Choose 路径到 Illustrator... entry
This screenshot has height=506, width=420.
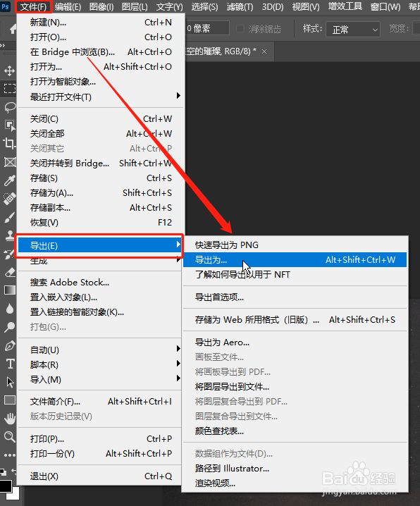(x=295, y=468)
